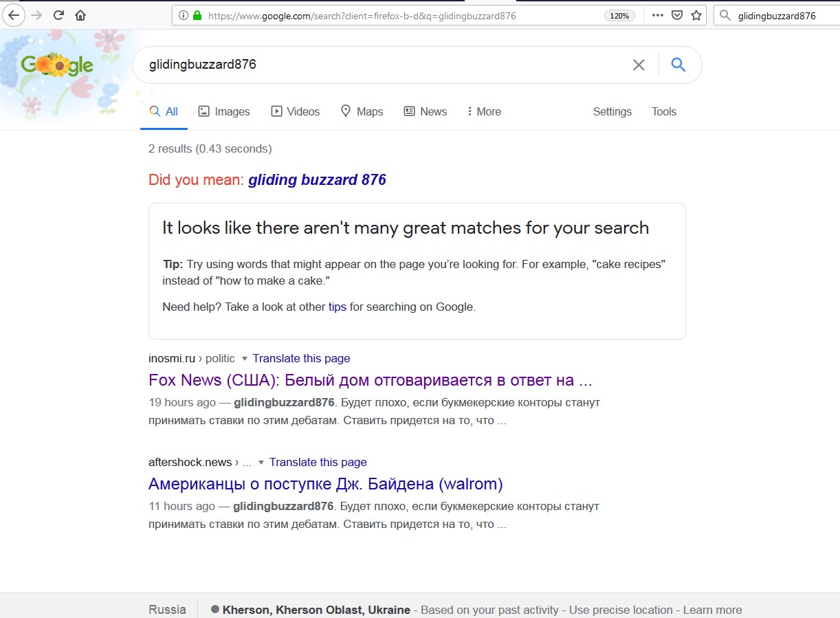The height and width of the screenshot is (618, 840).
Task: Open page actions three-dot menu
Action: [658, 15]
